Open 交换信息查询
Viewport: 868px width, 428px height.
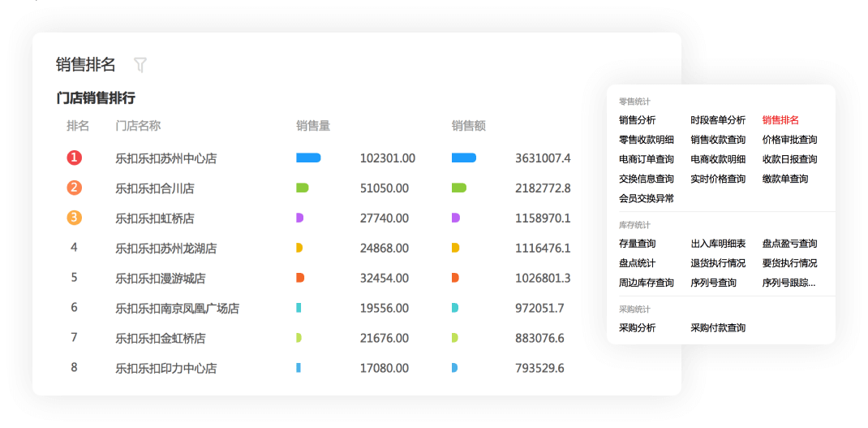click(647, 179)
